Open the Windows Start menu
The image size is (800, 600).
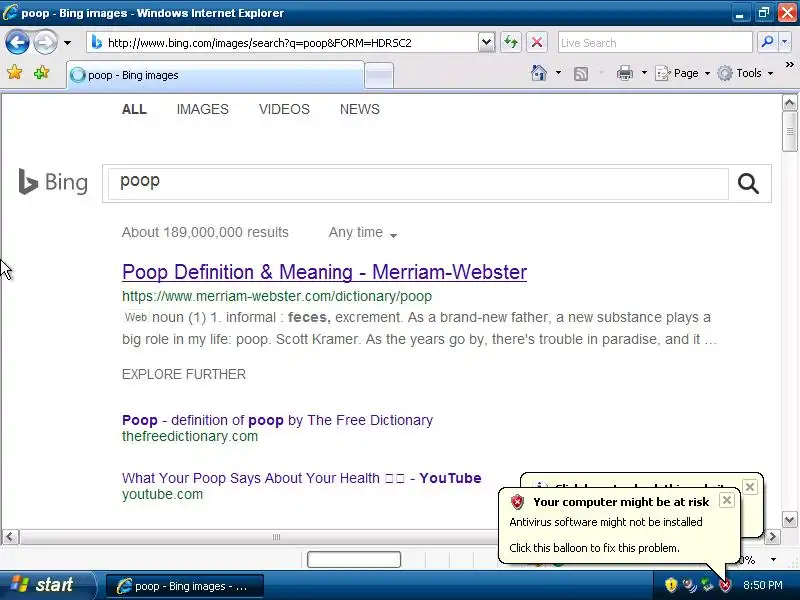pos(47,585)
